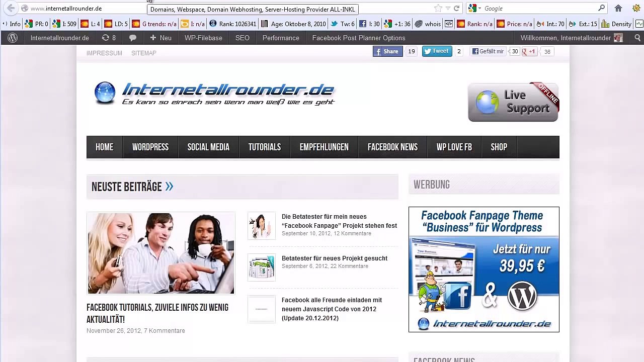Open the SITEMAP link

coord(144,53)
